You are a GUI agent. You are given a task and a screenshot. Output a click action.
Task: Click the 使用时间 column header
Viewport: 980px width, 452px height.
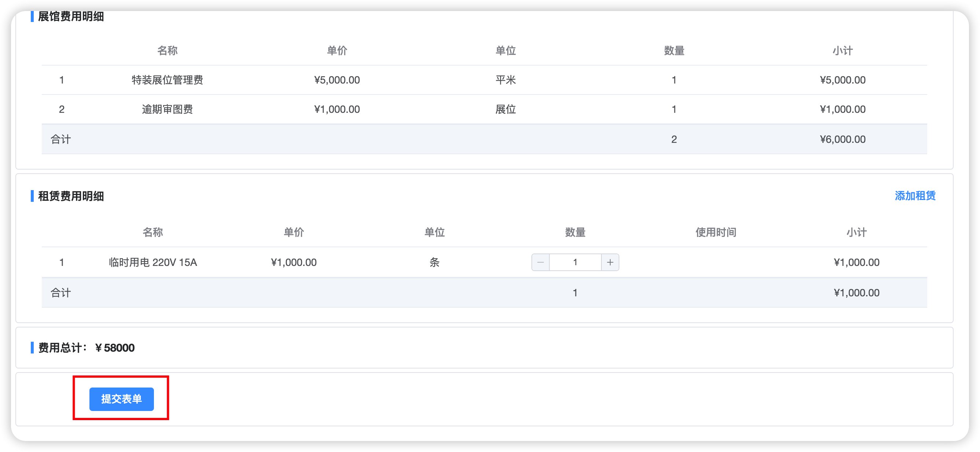(716, 232)
